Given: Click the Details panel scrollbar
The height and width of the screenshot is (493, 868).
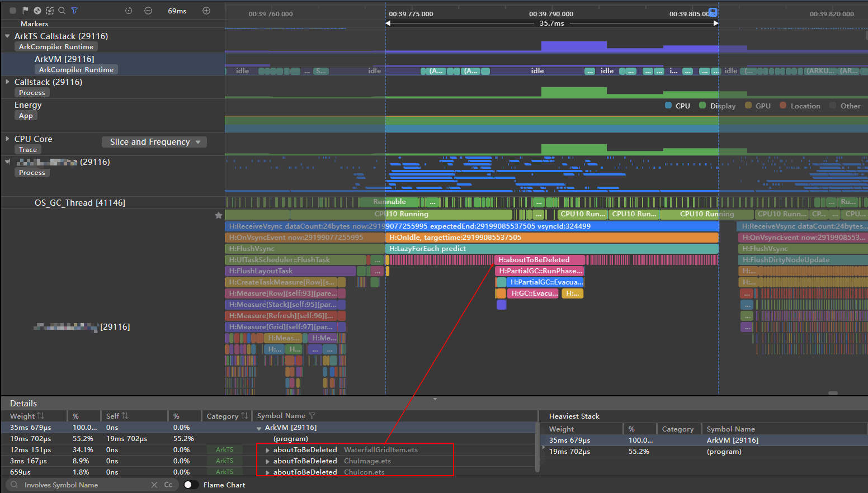Looking at the screenshot, I should pyautogui.click(x=537, y=447).
